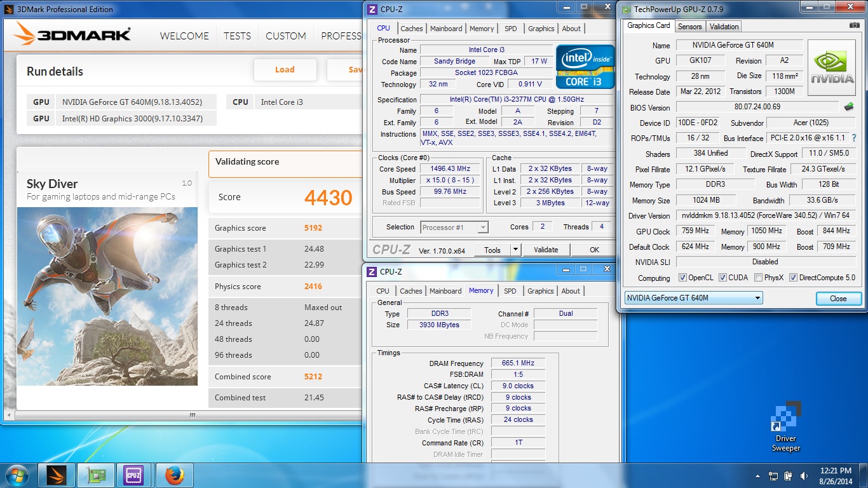Click the Sky Diver score 4430
868x488 pixels.
click(x=328, y=198)
